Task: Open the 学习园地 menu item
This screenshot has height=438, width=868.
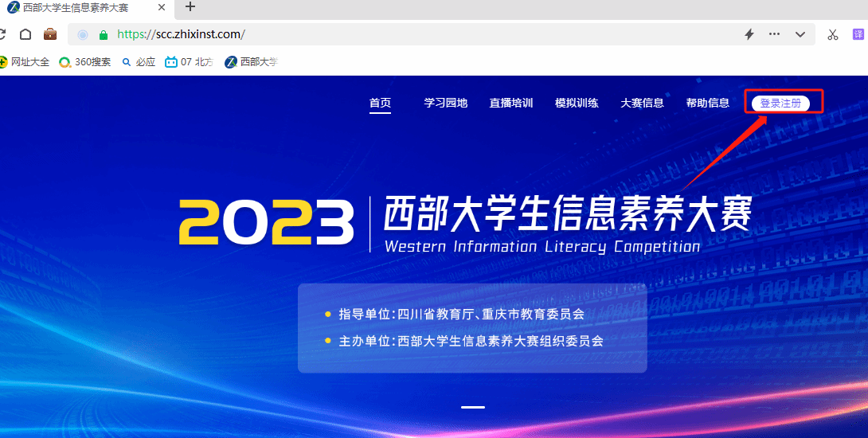Action: [x=446, y=103]
